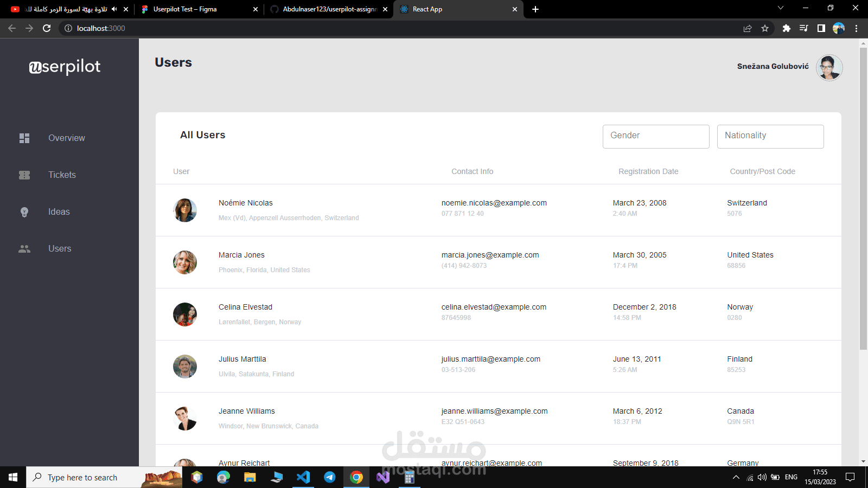Click Snežana Golubović profile avatar
Image resolution: width=868 pixels, height=488 pixels.
tap(829, 68)
